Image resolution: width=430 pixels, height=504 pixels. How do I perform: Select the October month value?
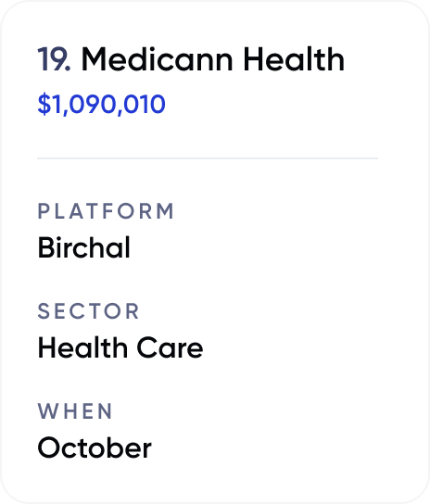click(x=95, y=447)
